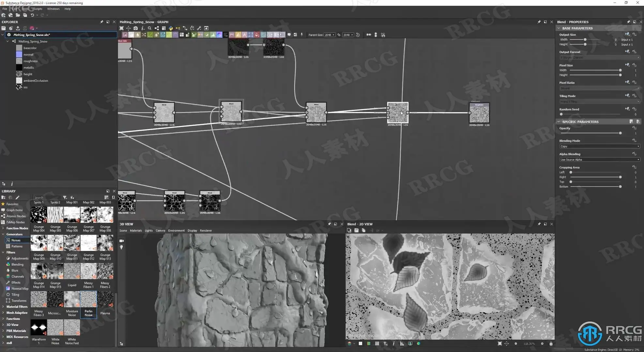
Task: Click the info icon in 2D view toolbar
Action: 393,344
